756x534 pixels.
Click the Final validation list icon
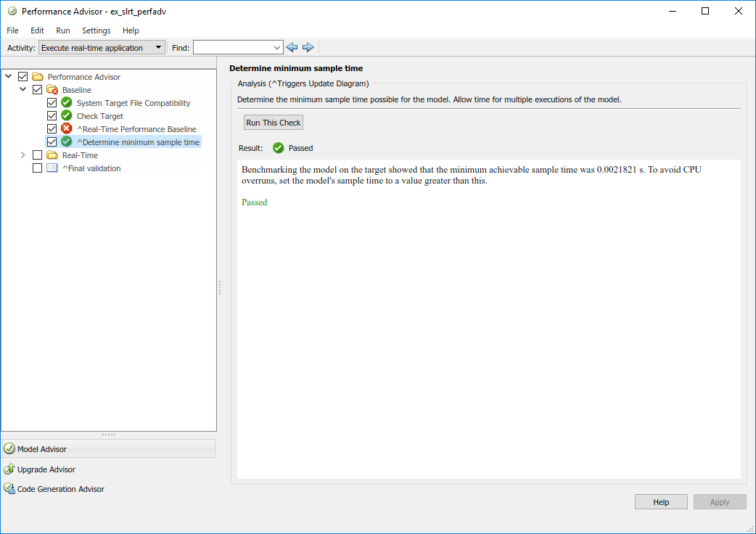[x=52, y=168]
